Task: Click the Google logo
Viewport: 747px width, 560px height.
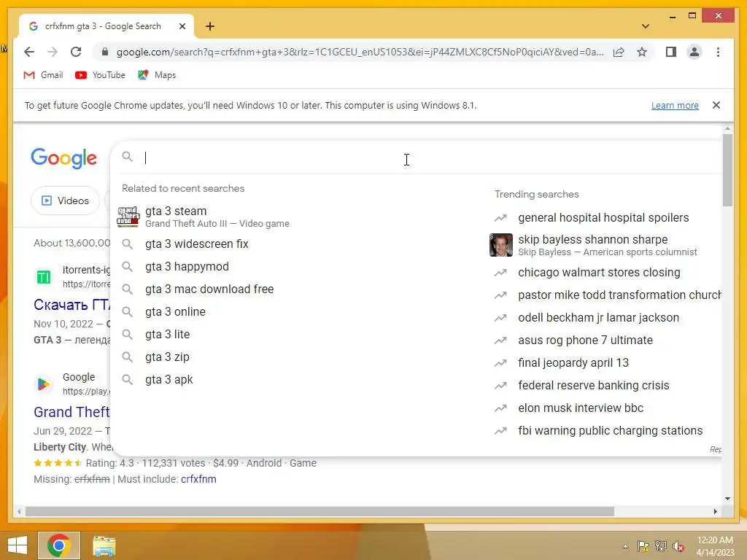Action: click(64, 158)
